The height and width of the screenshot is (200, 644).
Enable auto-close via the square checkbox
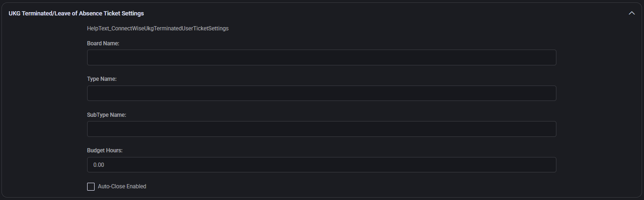tap(91, 186)
